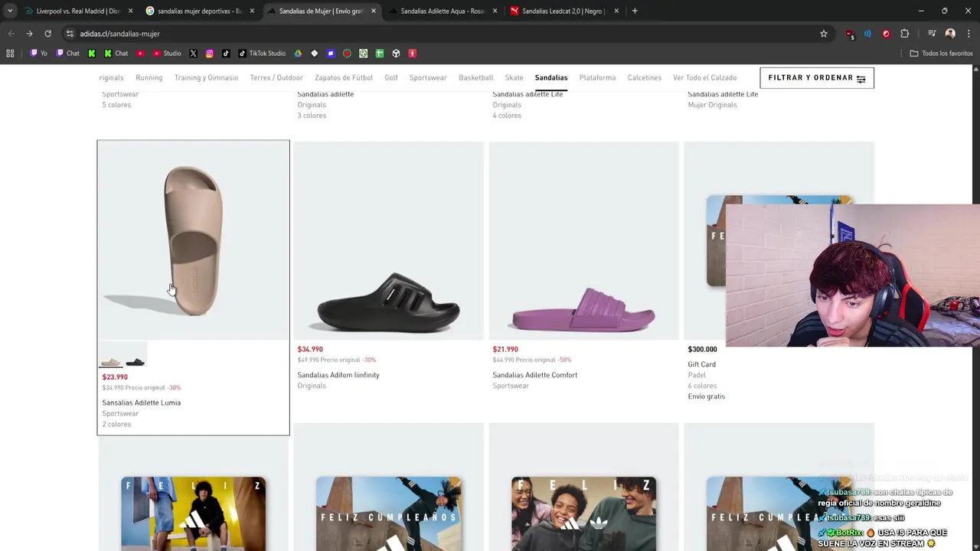View site information icon in address bar
980x551 pixels.
pyautogui.click(x=70, y=34)
